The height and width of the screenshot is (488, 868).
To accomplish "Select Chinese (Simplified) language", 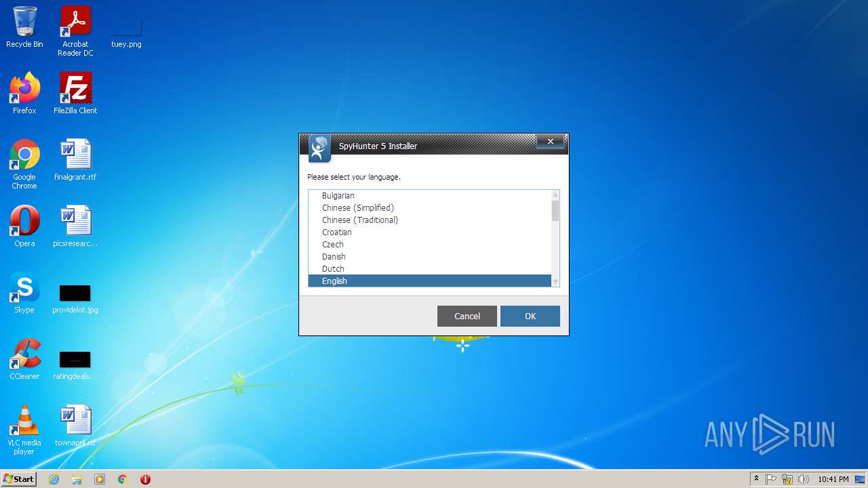I will [x=430, y=208].
